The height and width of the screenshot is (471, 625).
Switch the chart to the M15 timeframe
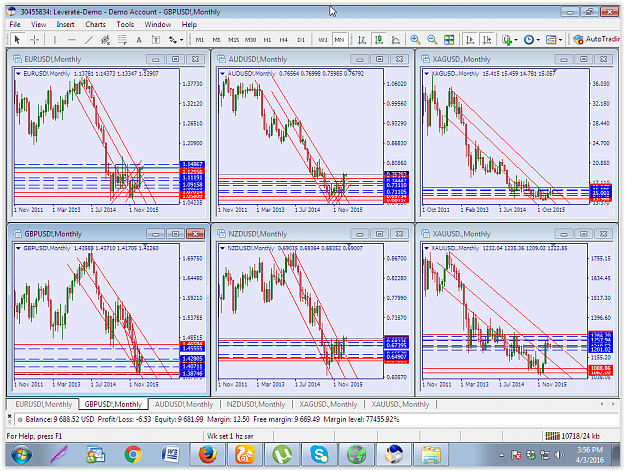click(x=233, y=39)
